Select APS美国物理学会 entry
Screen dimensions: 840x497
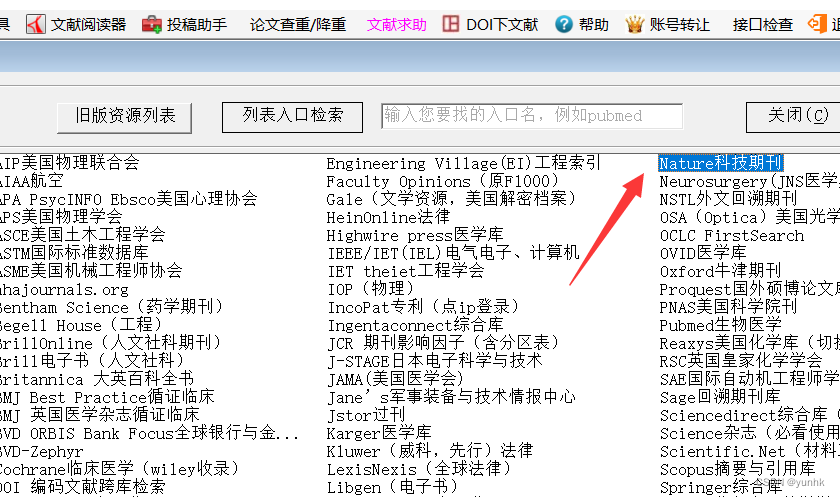click(x=61, y=216)
